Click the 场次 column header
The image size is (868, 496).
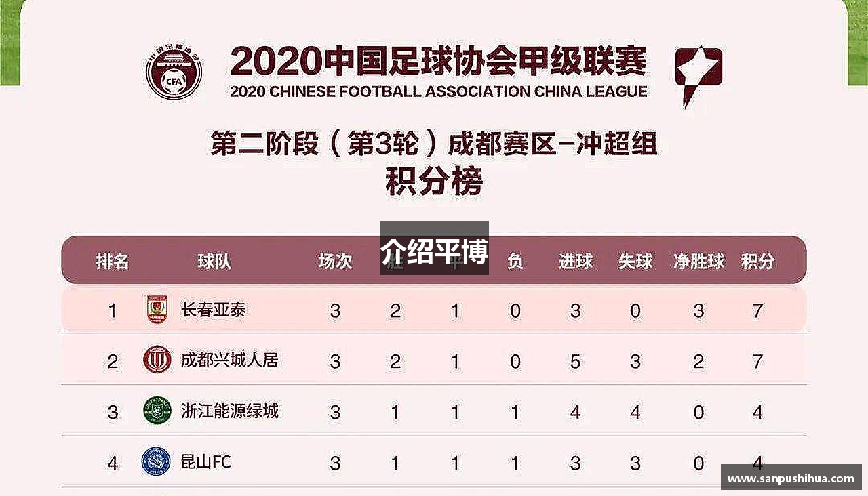click(x=335, y=261)
